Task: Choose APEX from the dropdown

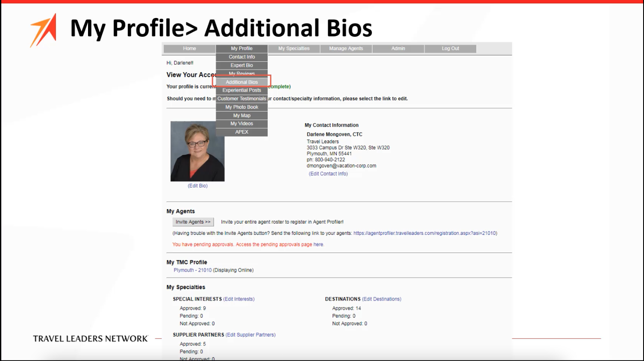Action: point(242,132)
